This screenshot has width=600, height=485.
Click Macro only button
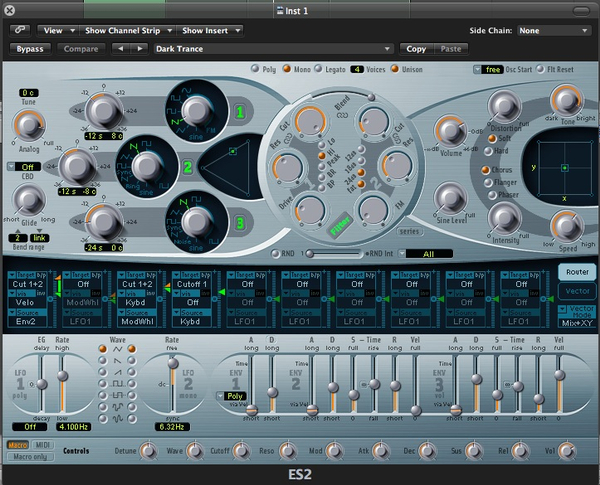[30, 457]
